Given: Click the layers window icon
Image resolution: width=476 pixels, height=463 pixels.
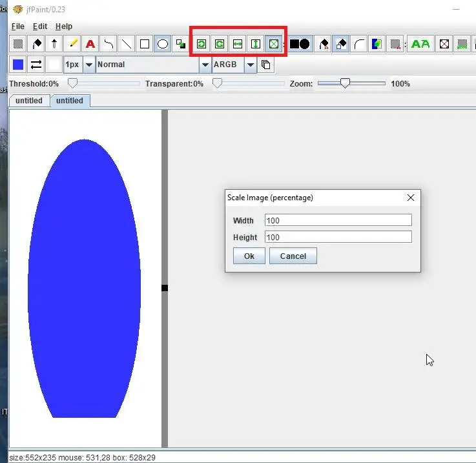Looking at the screenshot, I should [265, 65].
